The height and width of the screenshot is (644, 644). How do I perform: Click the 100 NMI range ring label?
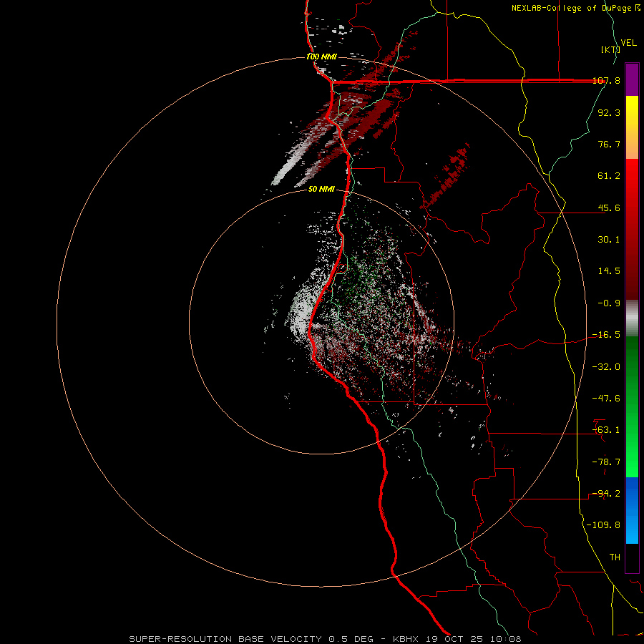pos(321,57)
